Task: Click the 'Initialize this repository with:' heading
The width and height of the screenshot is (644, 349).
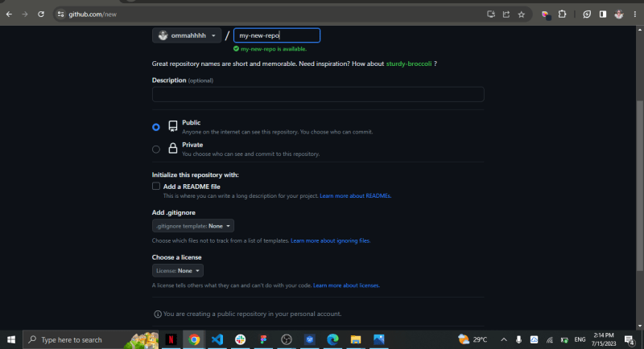Action: (x=195, y=174)
